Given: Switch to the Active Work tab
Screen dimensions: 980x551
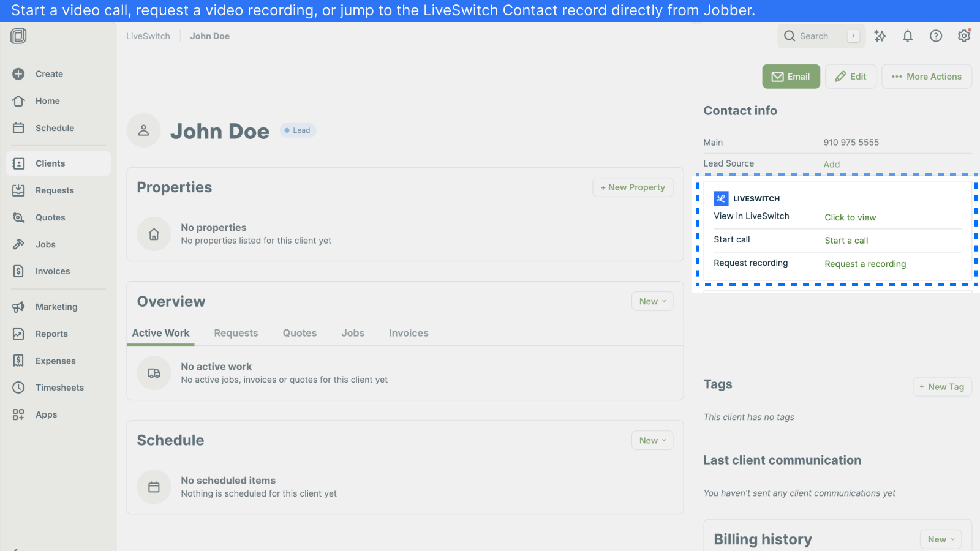Looking at the screenshot, I should coord(160,333).
